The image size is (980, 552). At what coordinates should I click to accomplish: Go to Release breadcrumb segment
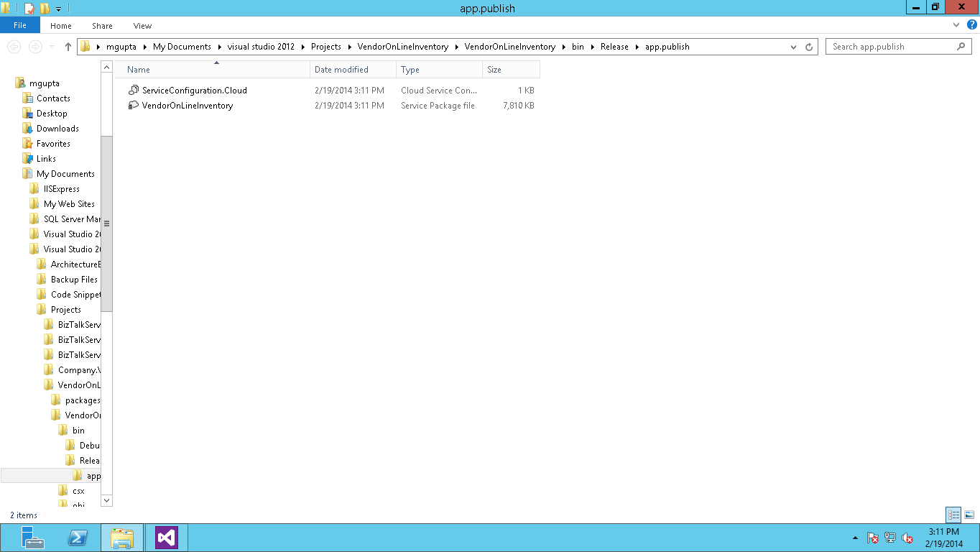614,47
